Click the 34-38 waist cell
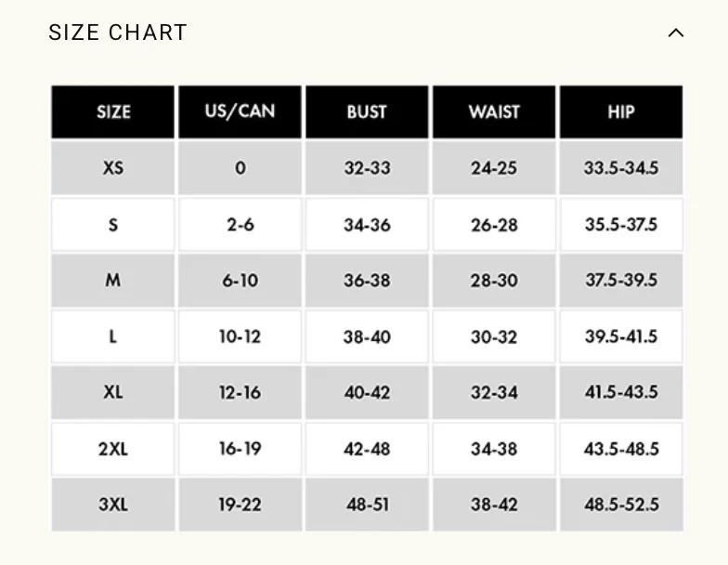 (x=494, y=449)
